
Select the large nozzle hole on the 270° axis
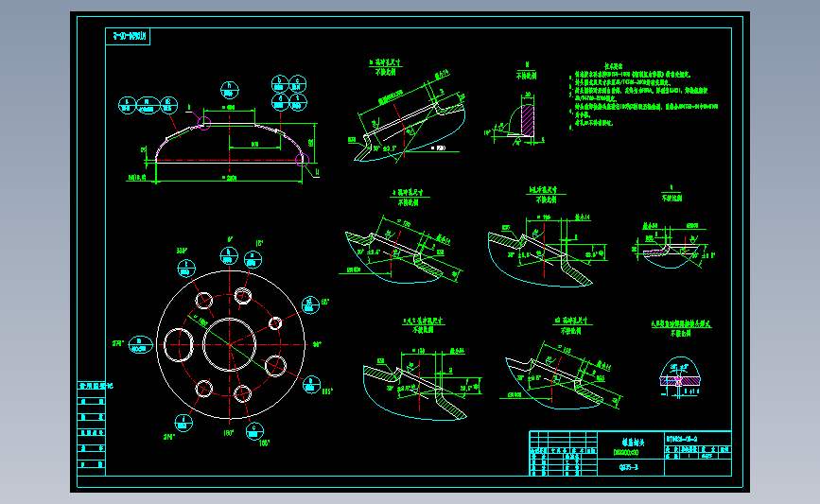pos(179,345)
